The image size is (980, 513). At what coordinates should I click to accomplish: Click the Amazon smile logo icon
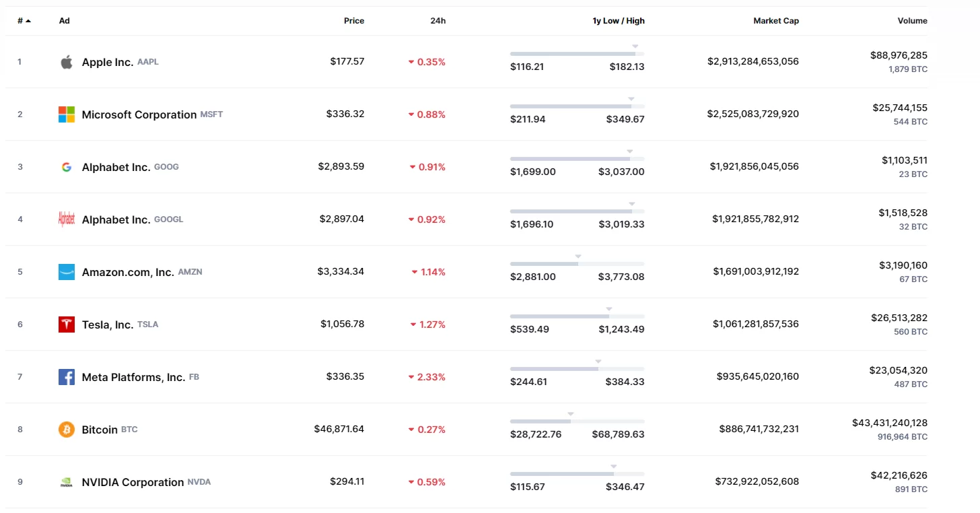(x=66, y=272)
